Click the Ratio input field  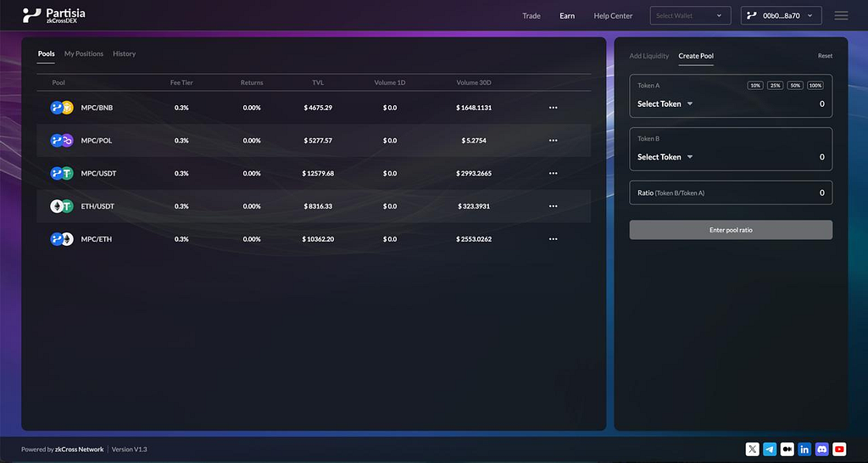[731, 192]
